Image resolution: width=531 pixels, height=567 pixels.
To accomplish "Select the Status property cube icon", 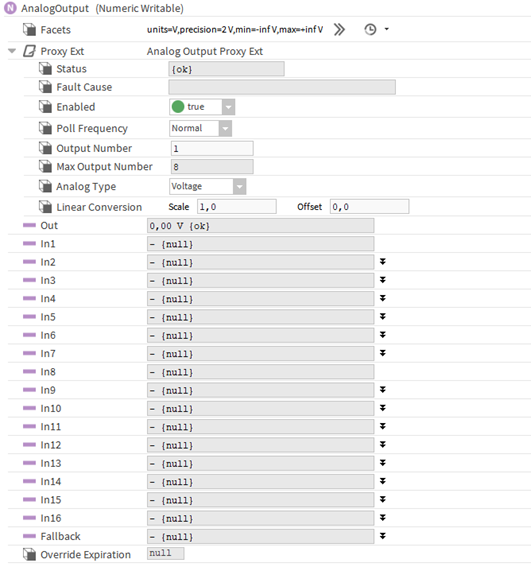I will click(45, 69).
